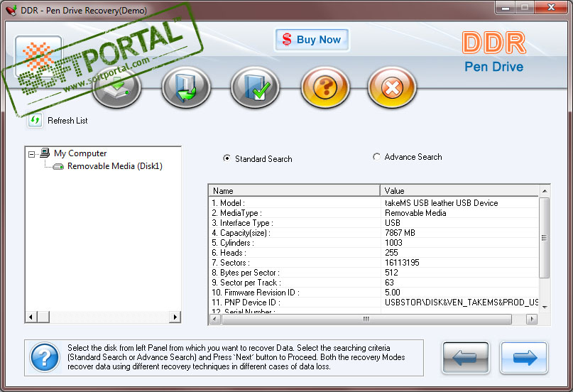Click the Refresh List icon
This screenshot has height=392, width=573.
tap(35, 121)
